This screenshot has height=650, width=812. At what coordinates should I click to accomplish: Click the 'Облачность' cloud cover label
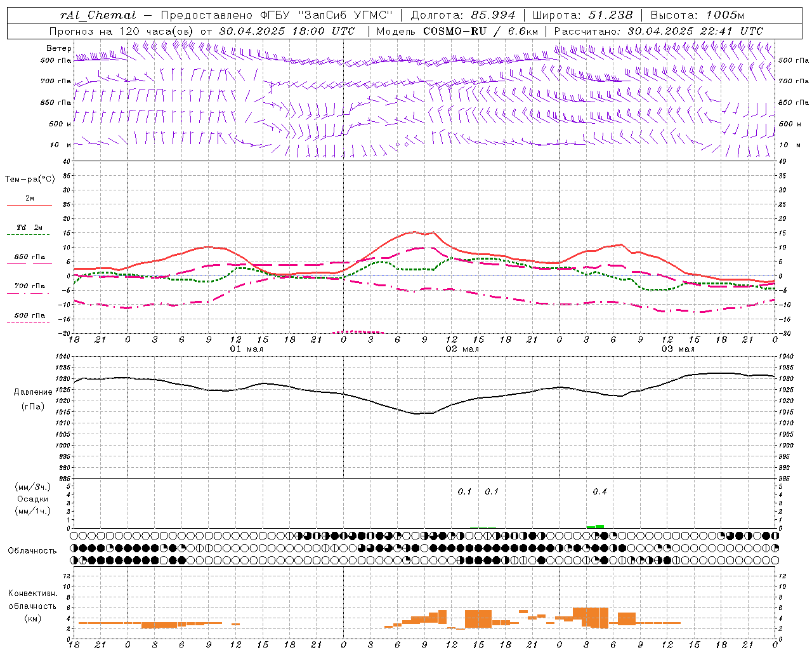(32, 551)
